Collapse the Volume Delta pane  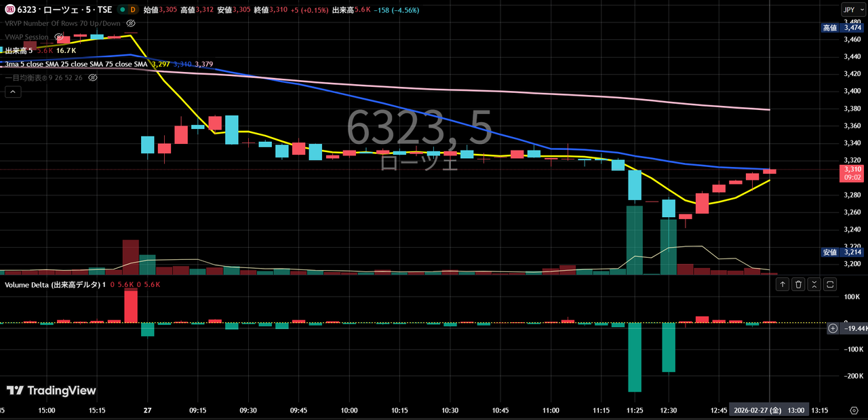(814, 285)
